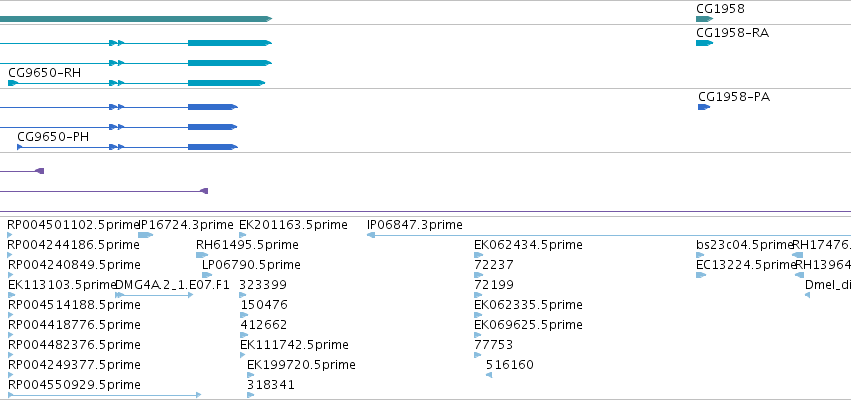Click the LP06790.5prime feature arrow
Screen dimensions: 851x400
coord(207,275)
